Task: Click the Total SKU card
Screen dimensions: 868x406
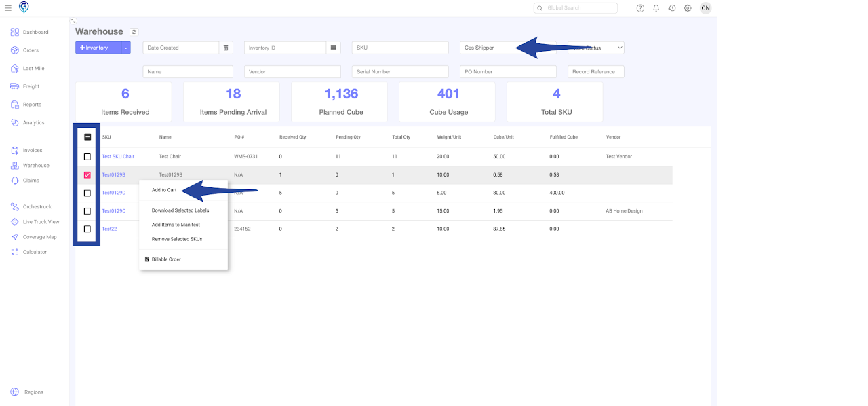Action: (x=555, y=102)
